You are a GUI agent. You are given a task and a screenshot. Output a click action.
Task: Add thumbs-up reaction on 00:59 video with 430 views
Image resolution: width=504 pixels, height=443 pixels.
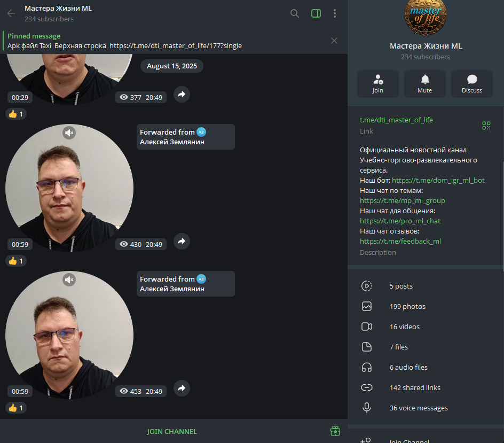[x=16, y=261]
